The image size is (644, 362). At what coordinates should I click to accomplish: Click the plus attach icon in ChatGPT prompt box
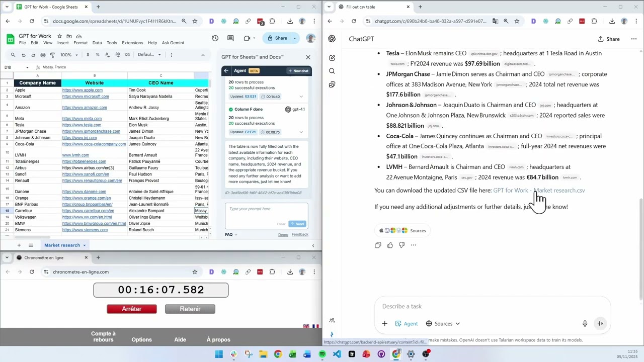coord(384,324)
